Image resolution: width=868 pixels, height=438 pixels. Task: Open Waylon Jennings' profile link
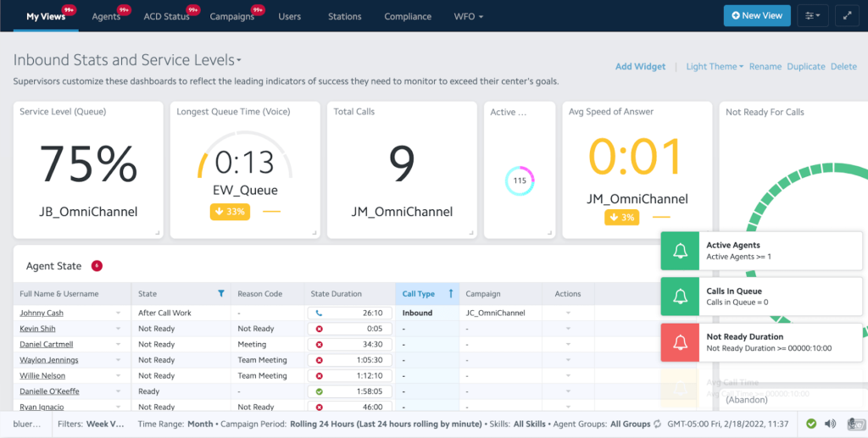coord(48,360)
